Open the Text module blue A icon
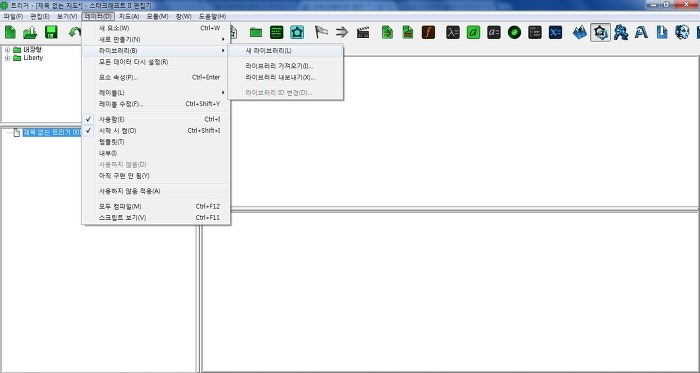The image size is (700, 373). [x=642, y=32]
